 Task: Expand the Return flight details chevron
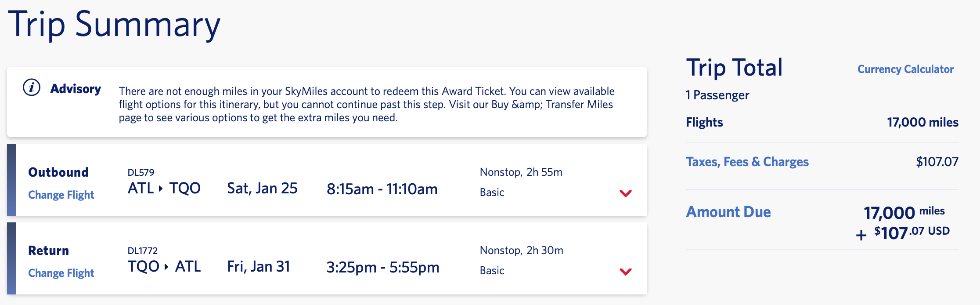pyautogui.click(x=625, y=272)
